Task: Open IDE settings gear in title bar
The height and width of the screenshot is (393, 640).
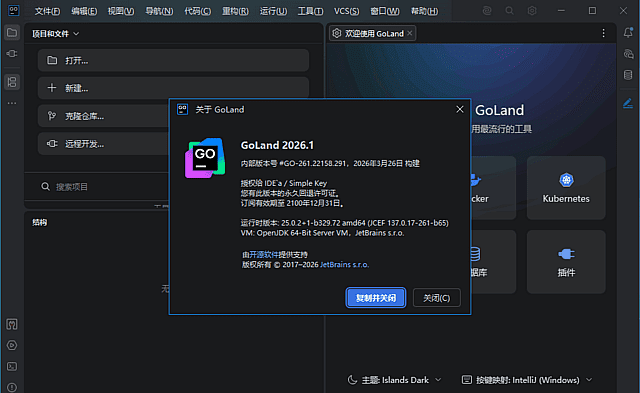Action: pos(532,11)
